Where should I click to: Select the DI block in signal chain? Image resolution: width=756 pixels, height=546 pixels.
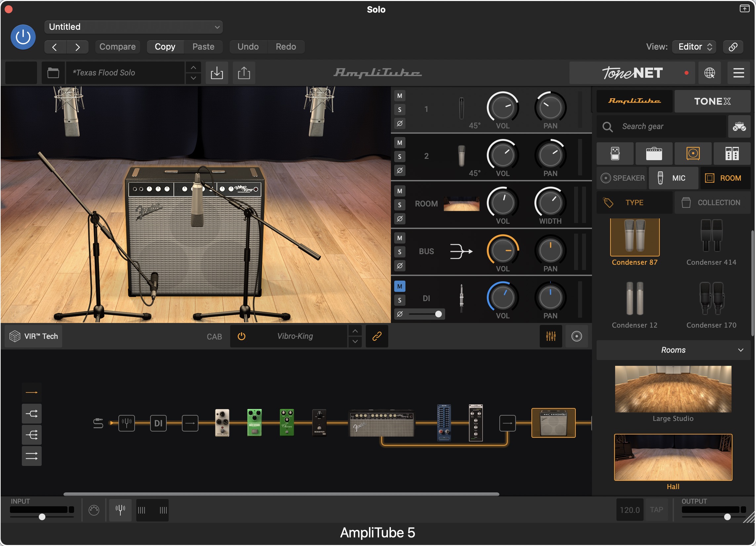coord(158,423)
